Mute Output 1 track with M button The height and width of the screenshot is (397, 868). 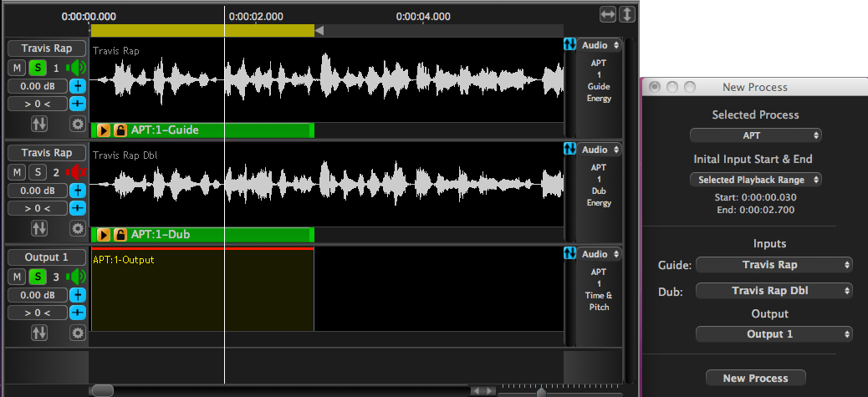tap(17, 277)
